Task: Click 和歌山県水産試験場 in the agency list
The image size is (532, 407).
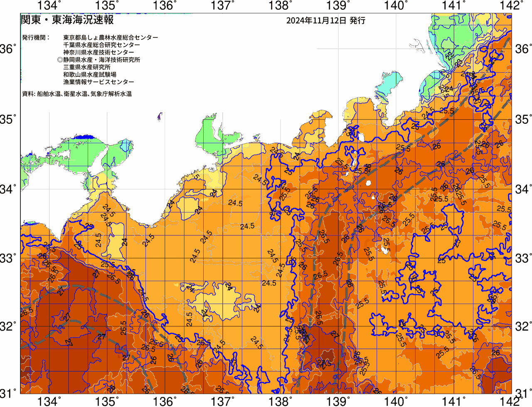Action: pyautogui.click(x=90, y=75)
